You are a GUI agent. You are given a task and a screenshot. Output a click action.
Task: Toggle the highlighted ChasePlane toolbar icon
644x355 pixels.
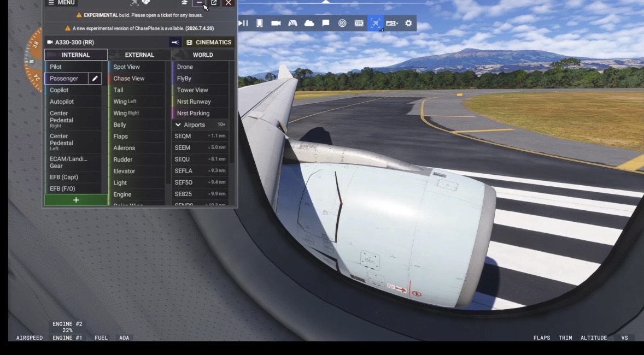pos(375,23)
